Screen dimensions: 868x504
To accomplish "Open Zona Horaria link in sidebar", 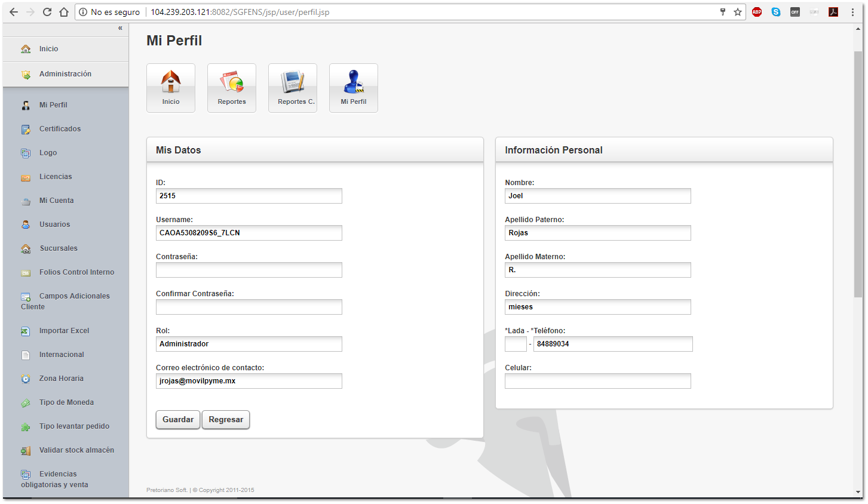I will (62, 379).
